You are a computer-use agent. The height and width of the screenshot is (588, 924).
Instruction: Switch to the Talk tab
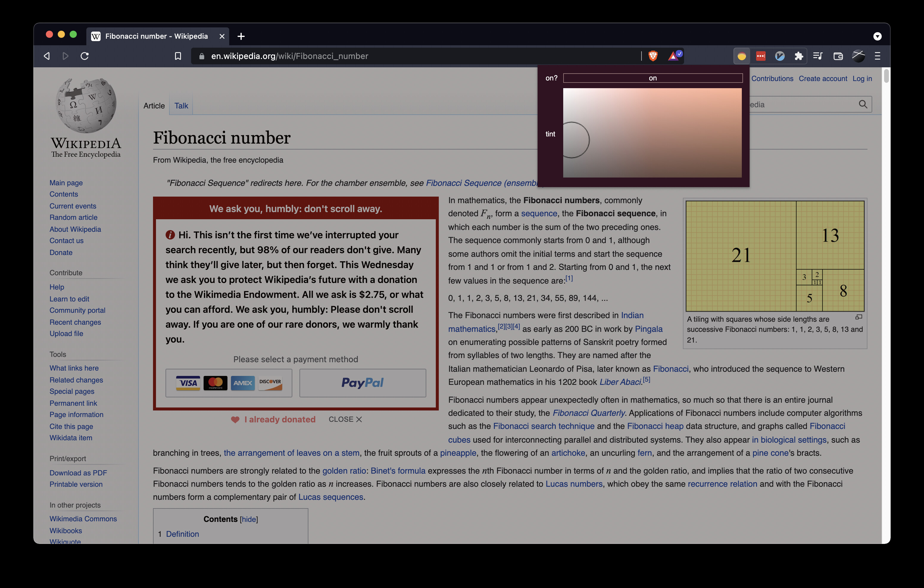(x=181, y=106)
